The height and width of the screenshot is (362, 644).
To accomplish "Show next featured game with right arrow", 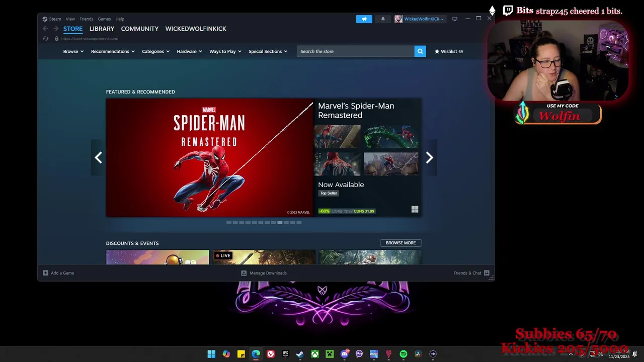I will [x=429, y=158].
